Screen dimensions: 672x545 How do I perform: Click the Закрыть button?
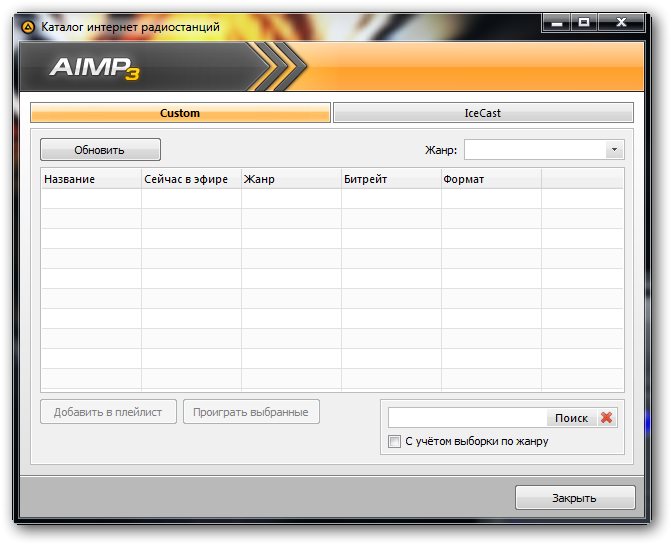(574, 498)
